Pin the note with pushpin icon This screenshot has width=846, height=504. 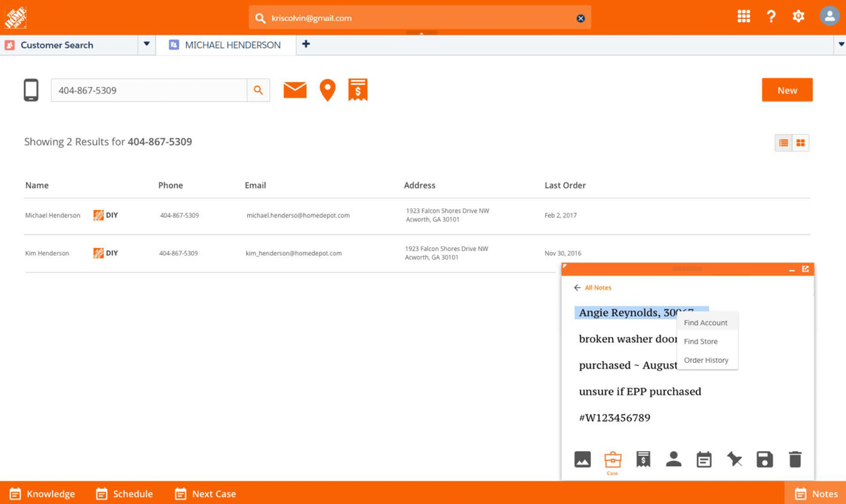coord(735,460)
